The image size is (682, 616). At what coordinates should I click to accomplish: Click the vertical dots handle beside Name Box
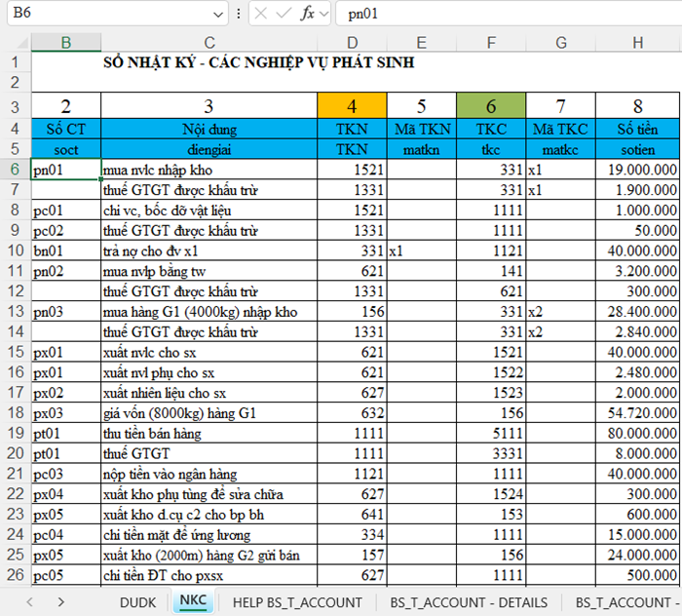[x=240, y=15]
